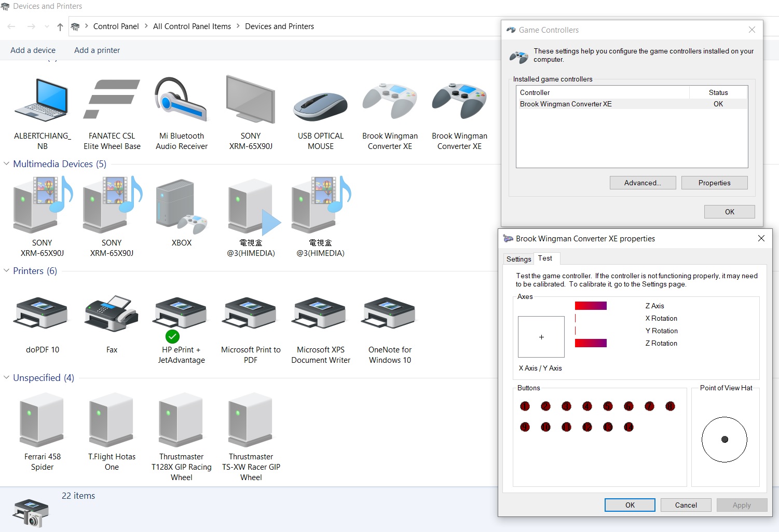Click OK in Brook Wingman properties dialog
Image resolution: width=779 pixels, height=532 pixels.
(x=630, y=505)
